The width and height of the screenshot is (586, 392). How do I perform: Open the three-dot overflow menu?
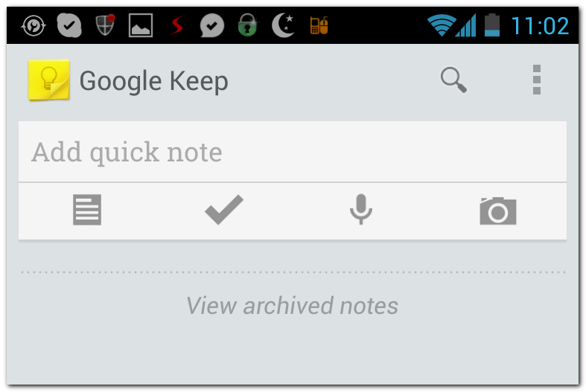(537, 80)
